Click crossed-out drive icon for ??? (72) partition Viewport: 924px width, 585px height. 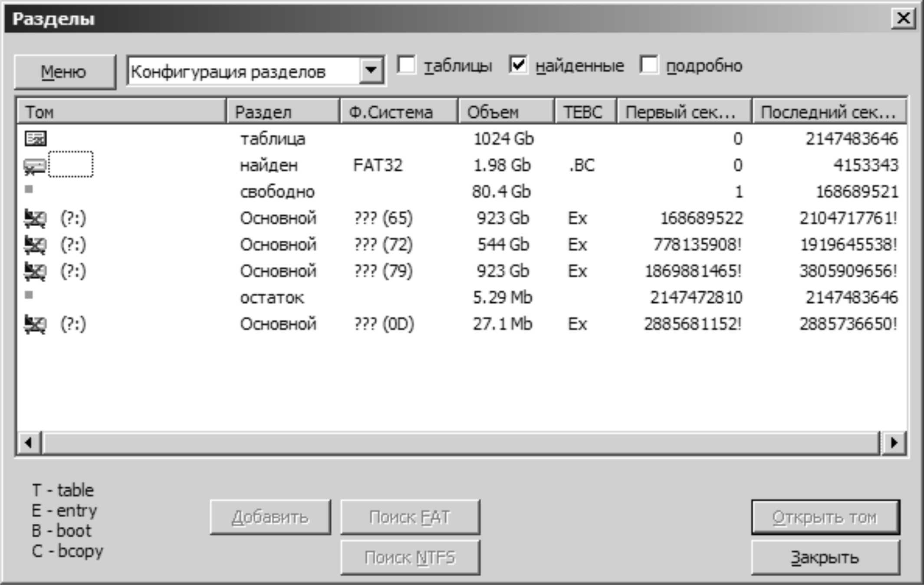pos(35,245)
